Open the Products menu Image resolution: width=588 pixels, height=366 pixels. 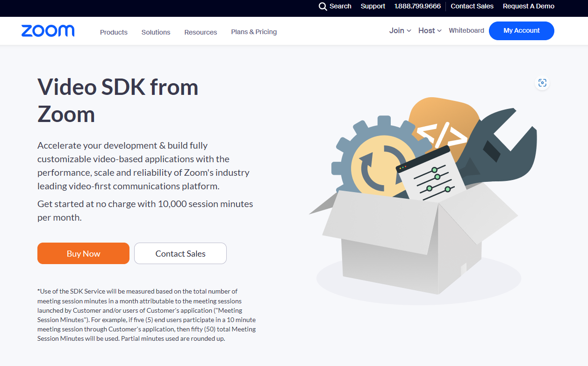[114, 32]
